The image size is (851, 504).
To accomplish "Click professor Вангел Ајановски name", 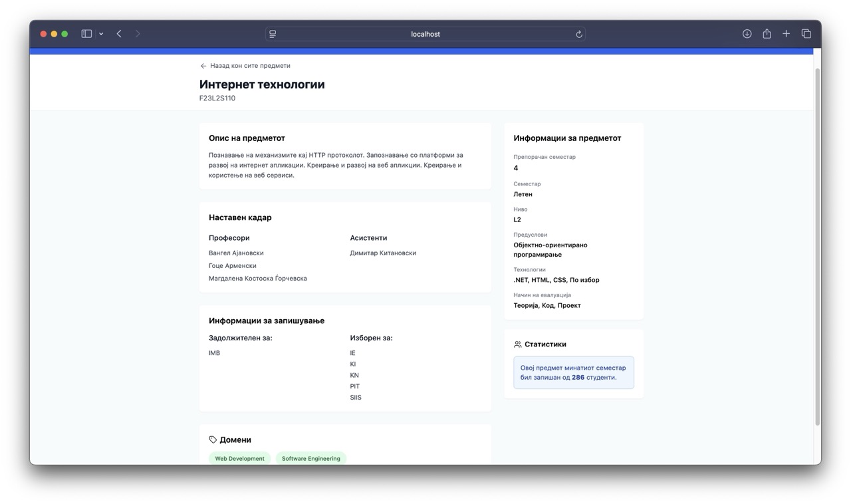I will pos(236,253).
